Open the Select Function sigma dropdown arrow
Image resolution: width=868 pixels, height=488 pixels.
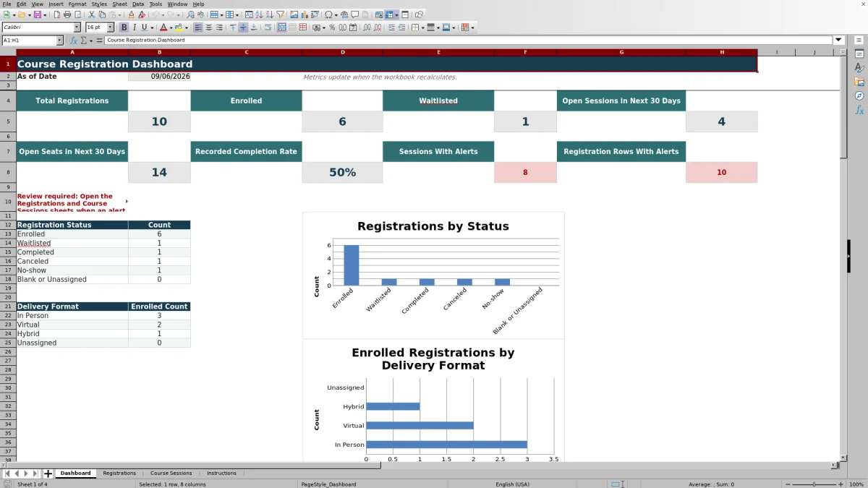[x=90, y=40]
